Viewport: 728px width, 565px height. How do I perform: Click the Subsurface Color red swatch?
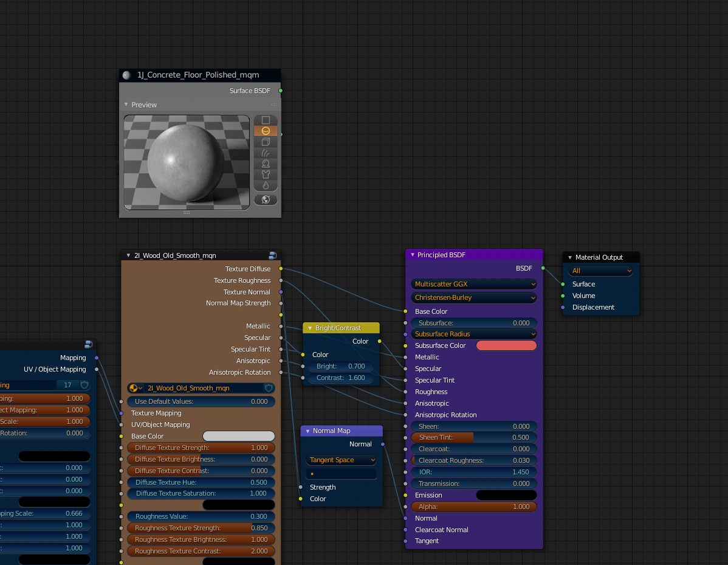[507, 345]
